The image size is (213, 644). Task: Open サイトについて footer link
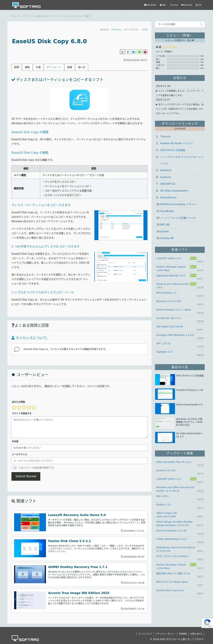click(145, 634)
